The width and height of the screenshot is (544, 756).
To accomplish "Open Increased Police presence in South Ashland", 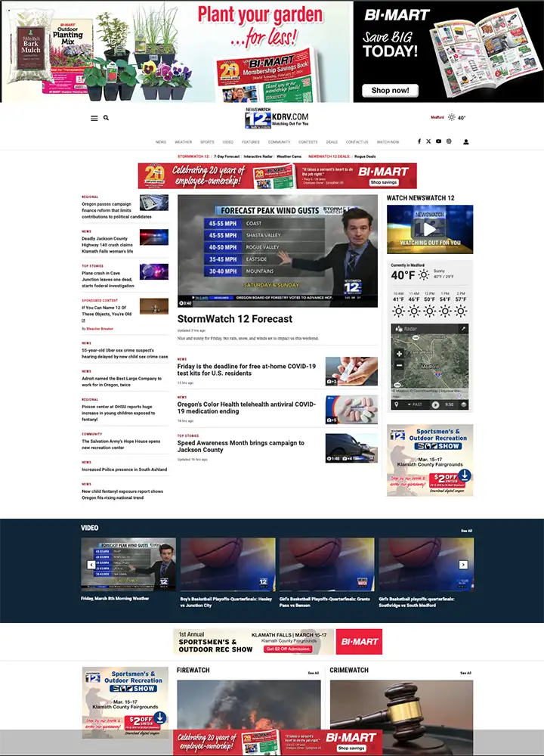I will pos(125,469).
